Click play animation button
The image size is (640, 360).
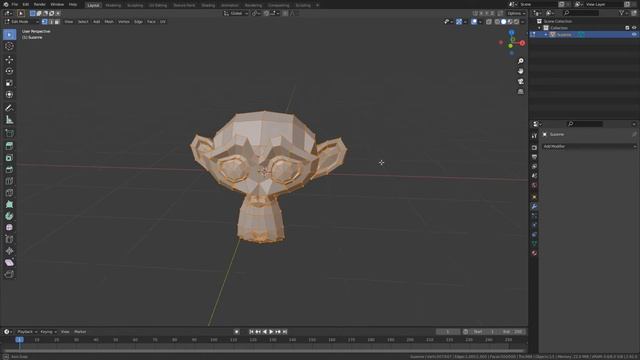[x=271, y=332]
